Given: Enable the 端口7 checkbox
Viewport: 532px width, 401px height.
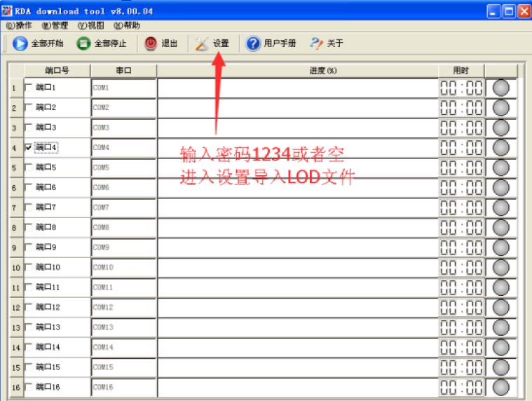Looking at the screenshot, I should [29, 208].
